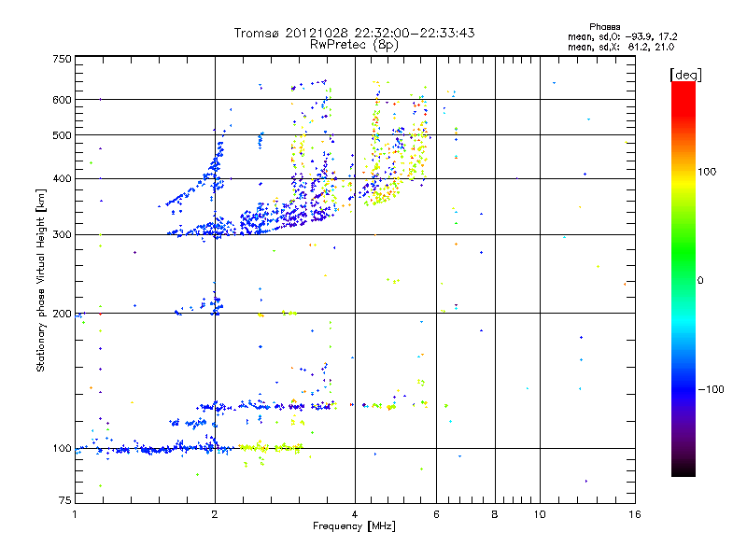Click the -100 colorbar tick label

[x=711, y=389]
